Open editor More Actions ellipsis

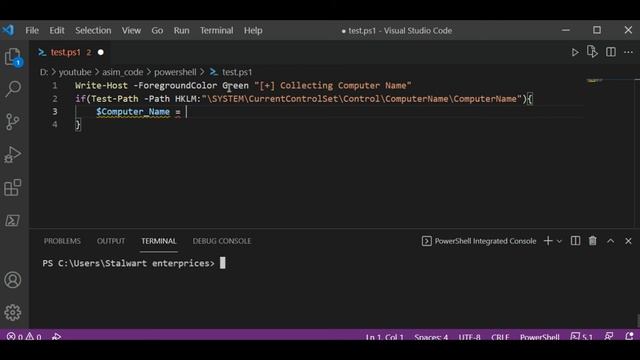[x=629, y=52]
